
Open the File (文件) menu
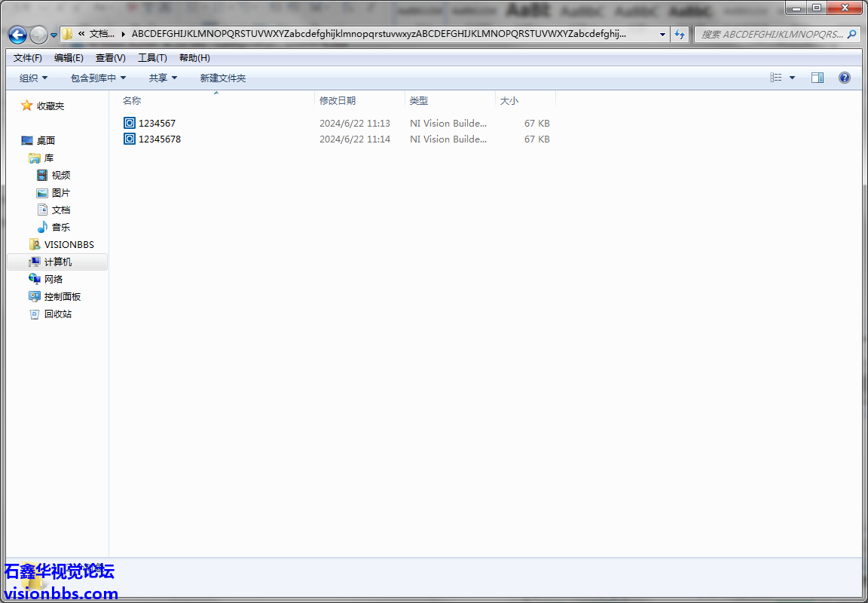click(28, 58)
